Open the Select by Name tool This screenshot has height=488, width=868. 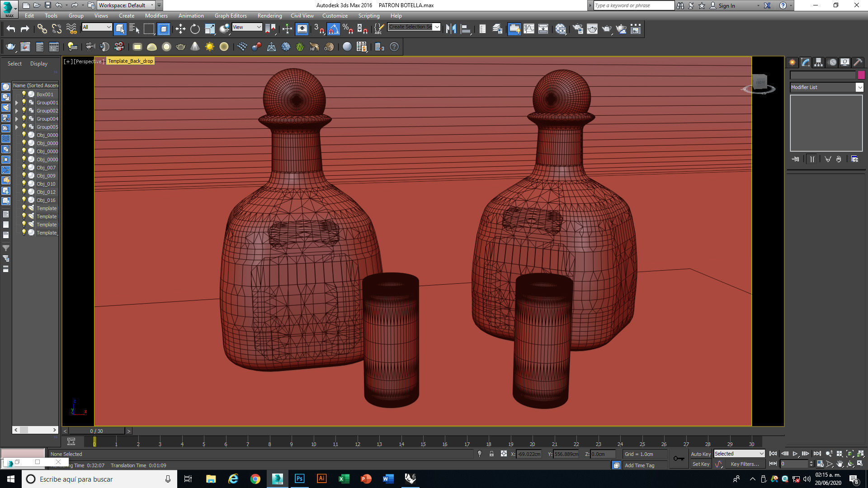point(134,29)
